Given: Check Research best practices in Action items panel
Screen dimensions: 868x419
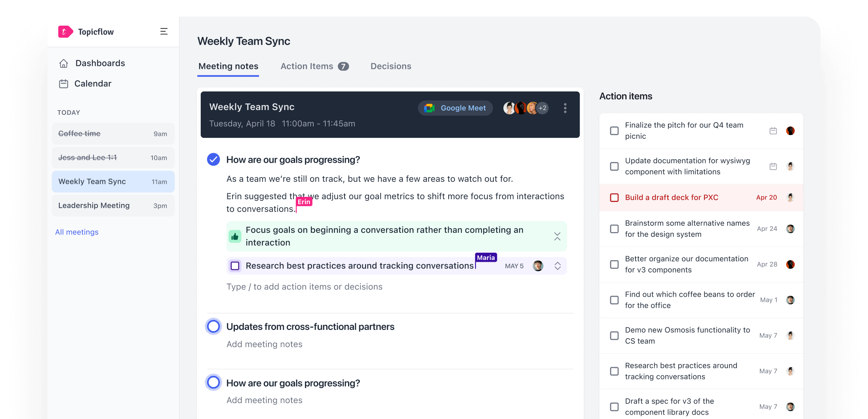Looking at the screenshot, I should click(614, 371).
